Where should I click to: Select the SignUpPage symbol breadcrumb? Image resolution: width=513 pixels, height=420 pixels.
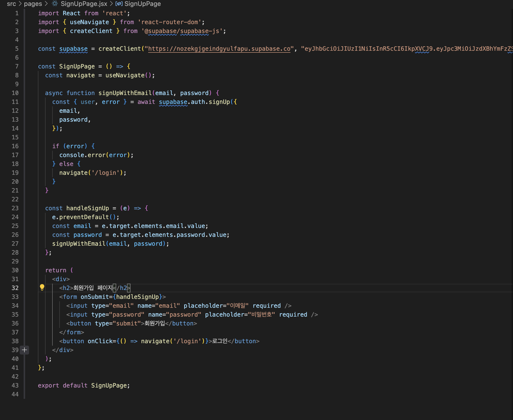tap(143, 4)
